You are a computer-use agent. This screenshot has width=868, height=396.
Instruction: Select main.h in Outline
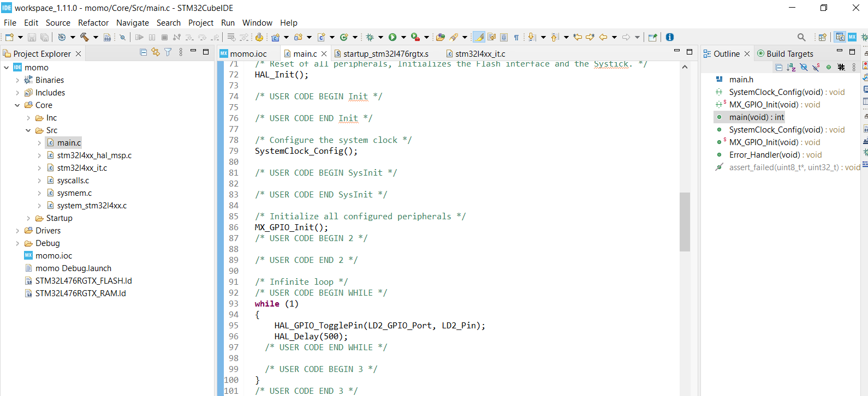[x=741, y=80]
